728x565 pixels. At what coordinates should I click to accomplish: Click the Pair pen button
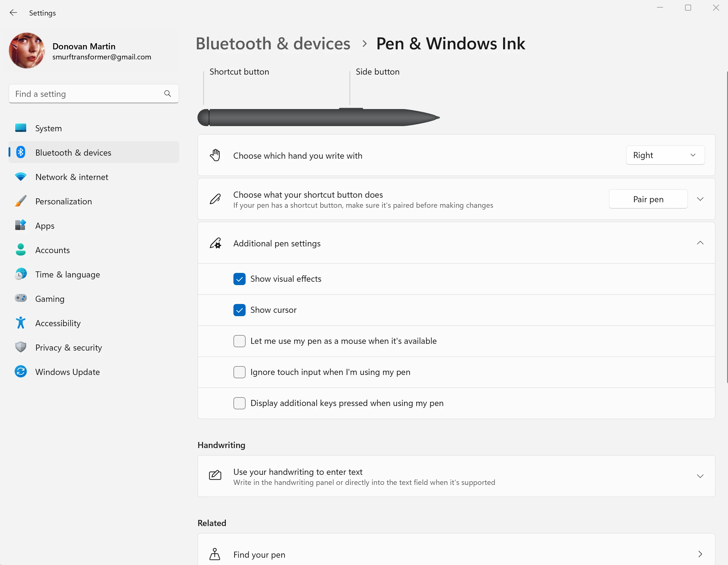[x=648, y=199]
